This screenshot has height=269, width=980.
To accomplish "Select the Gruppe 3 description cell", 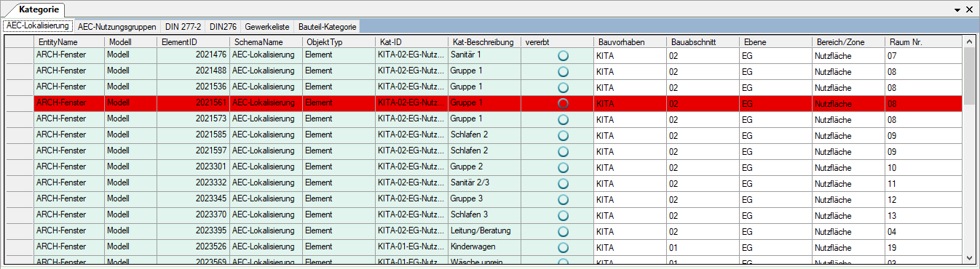I will coord(484,199).
